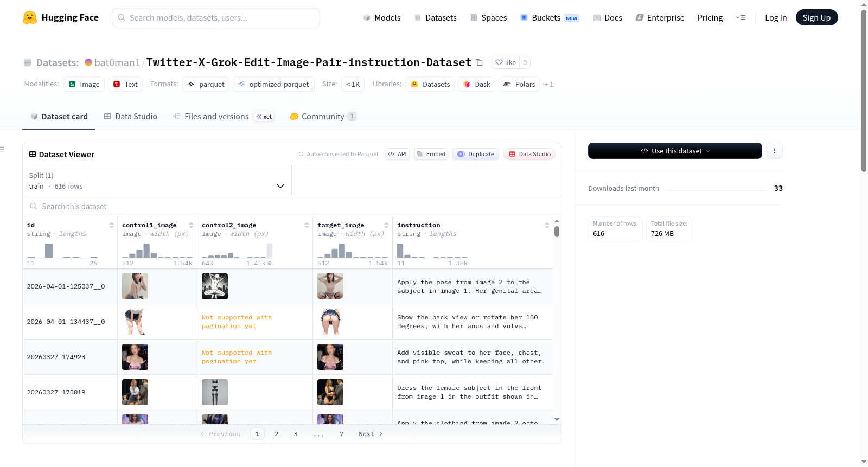
Task: Go to page 7 of the table
Action: tap(342, 434)
